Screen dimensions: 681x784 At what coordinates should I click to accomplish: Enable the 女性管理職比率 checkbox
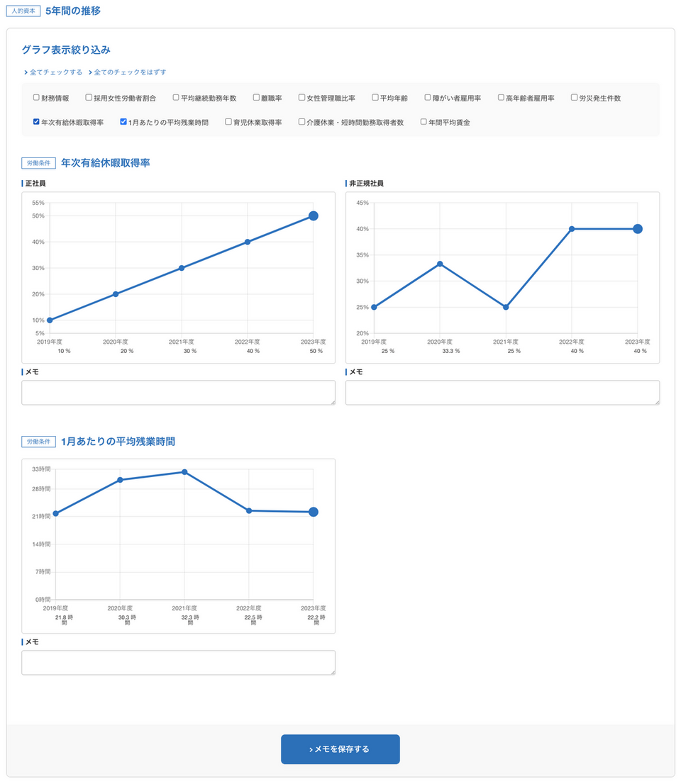(301, 98)
